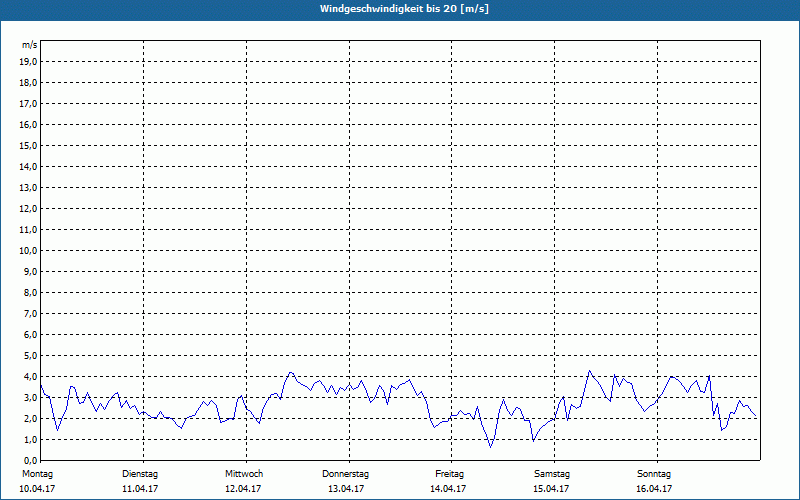
Task: Click the 4,0 y-axis label
Action: click(x=29, y=376)
